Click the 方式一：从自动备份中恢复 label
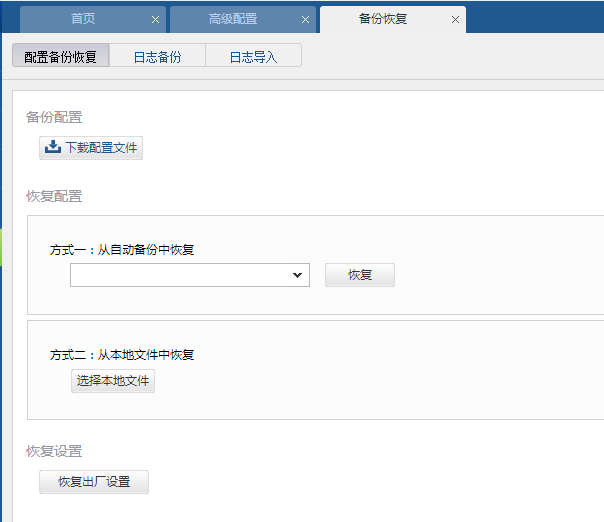Image resolution: width=604 pixels, height=522 pixels. pyautogui.click(x=121, y=249)
